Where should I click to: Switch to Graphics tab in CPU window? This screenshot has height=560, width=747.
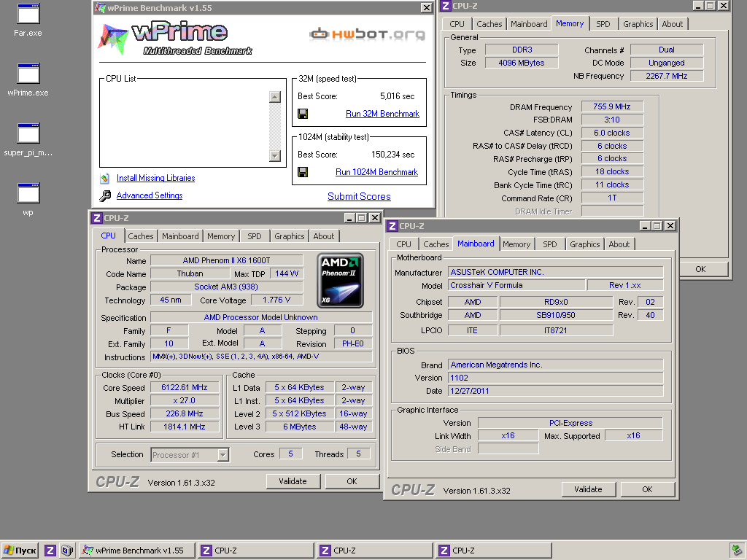tap(289, 236)
